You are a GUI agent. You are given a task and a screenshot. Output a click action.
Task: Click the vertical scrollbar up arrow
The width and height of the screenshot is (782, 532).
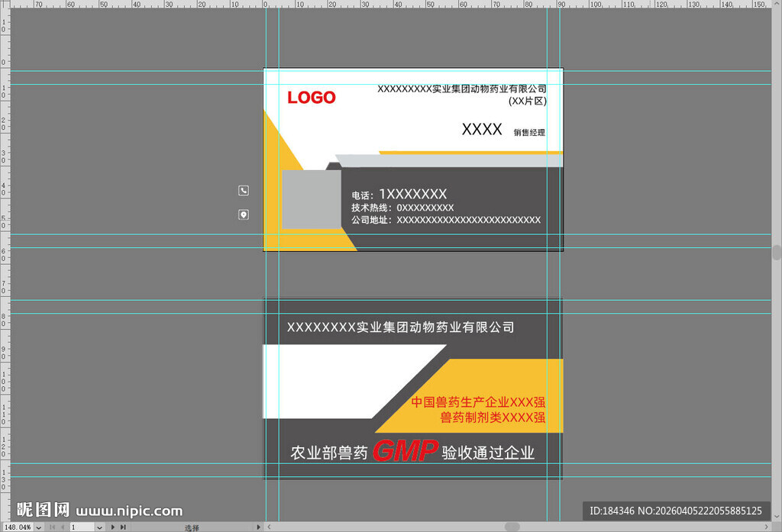click(x=777, y=4)
